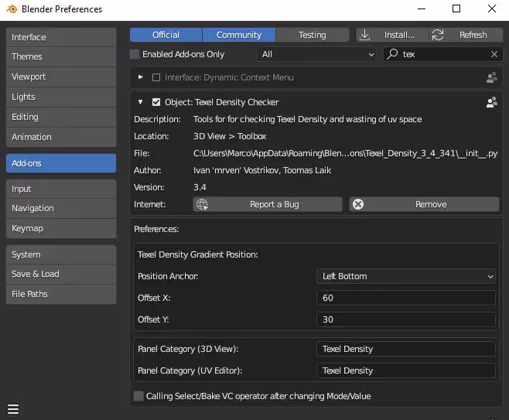Viewport: 509px width, 420px height.
Task: Expand the Dynamic Context Menu entry
Action: (x=141, y=77)
